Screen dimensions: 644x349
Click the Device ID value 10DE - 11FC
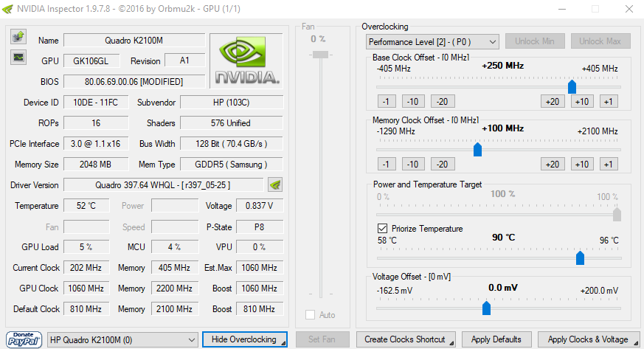tap(96, 103)
